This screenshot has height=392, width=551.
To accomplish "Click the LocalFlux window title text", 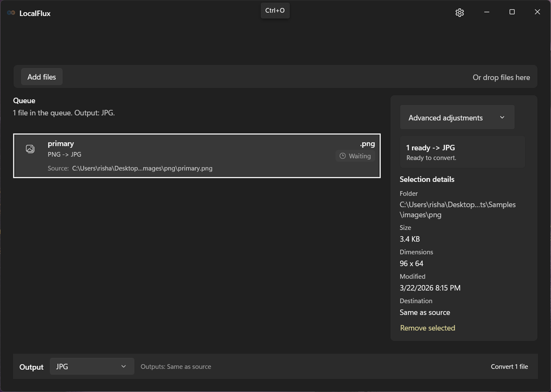I will tap(35, 13).
